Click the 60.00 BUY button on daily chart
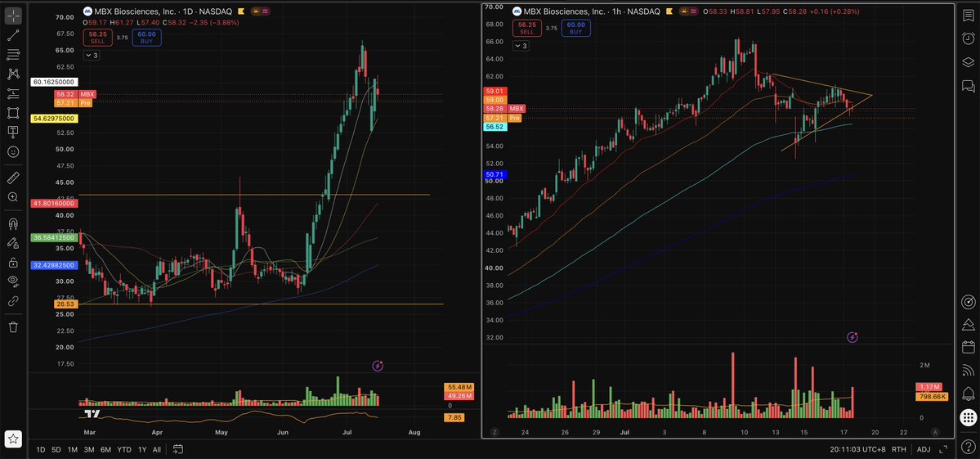Image resolution: width=980 pixels, height=459 pixels. coord(146,38)
